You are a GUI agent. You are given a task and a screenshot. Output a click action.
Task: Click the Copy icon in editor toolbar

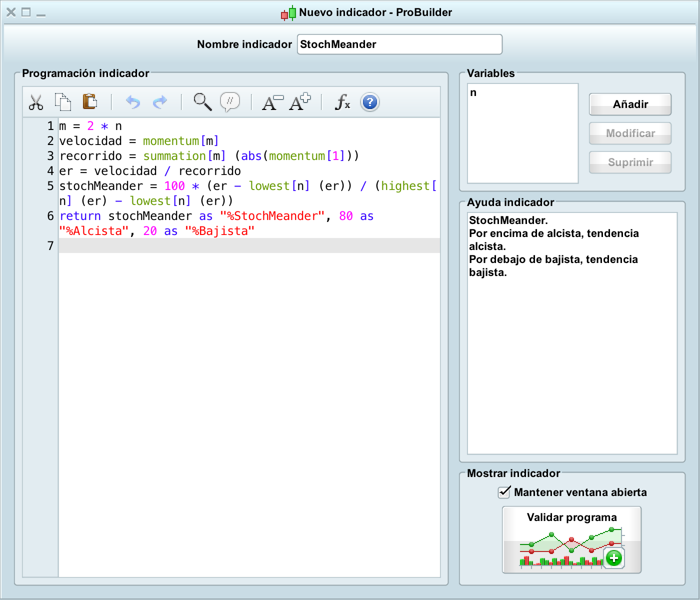(63, 102)
